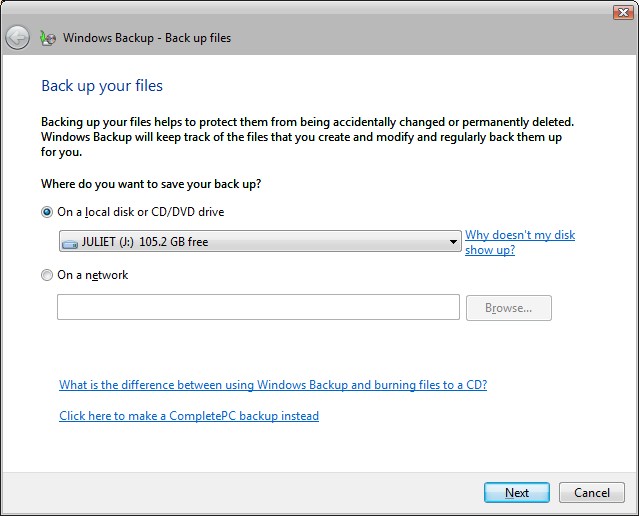639x516 pixels.
Task: Click the back arrow button
Action: coord(17,38)
